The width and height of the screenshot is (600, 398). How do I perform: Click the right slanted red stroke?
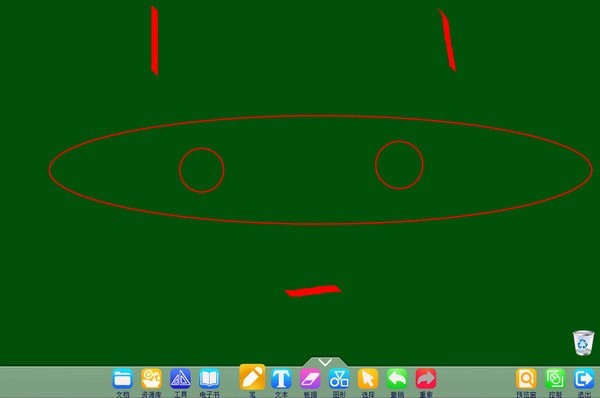447,40
